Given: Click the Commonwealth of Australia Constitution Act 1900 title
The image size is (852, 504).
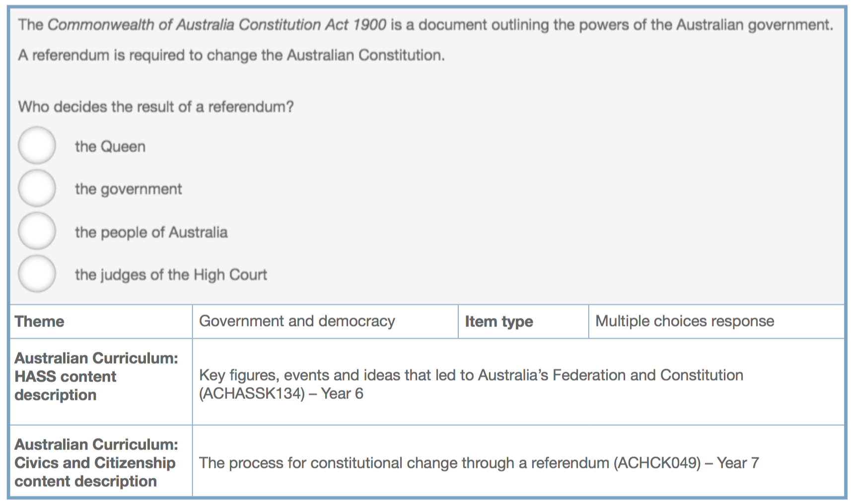Looking at the screenshot, I should [217, 25].
